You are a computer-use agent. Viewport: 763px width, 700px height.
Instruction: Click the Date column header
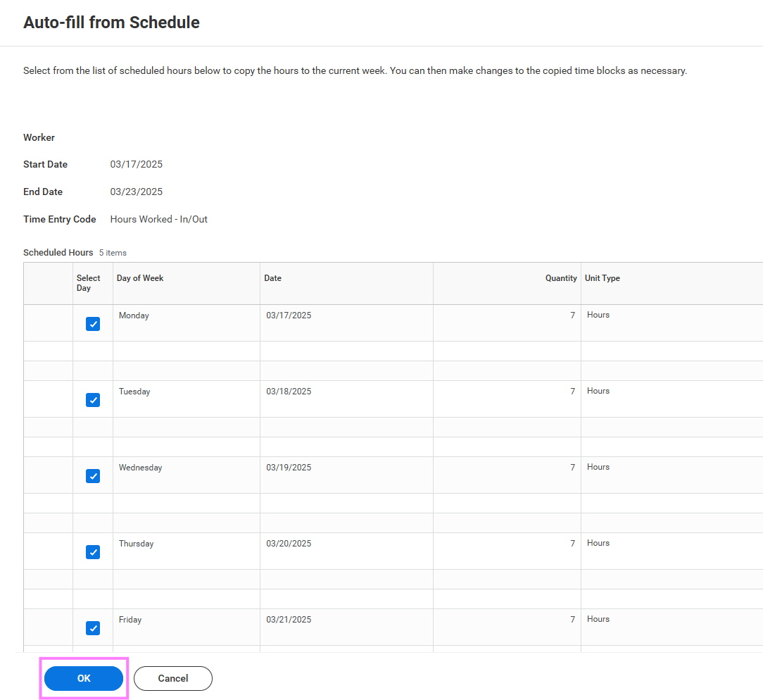[x=272, y=278]
